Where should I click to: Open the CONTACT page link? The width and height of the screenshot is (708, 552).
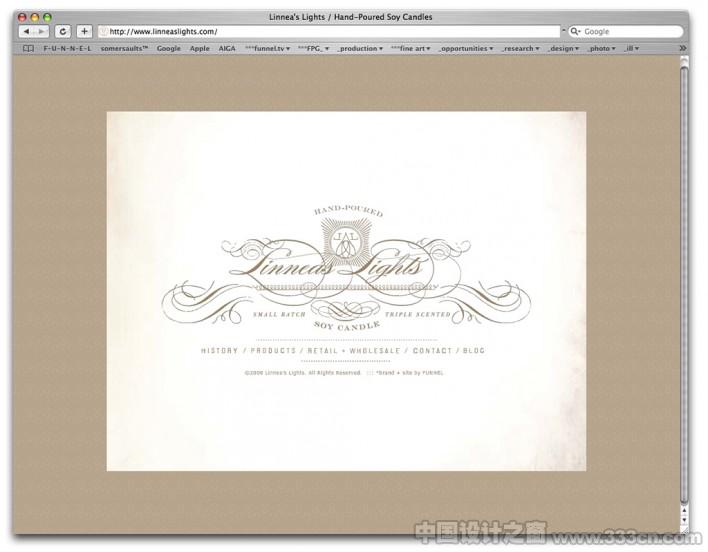(432, 351)
